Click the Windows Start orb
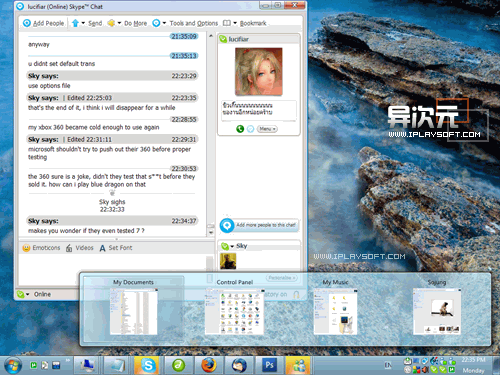Viewport: 500px width, 375px height. coord(12,366)
